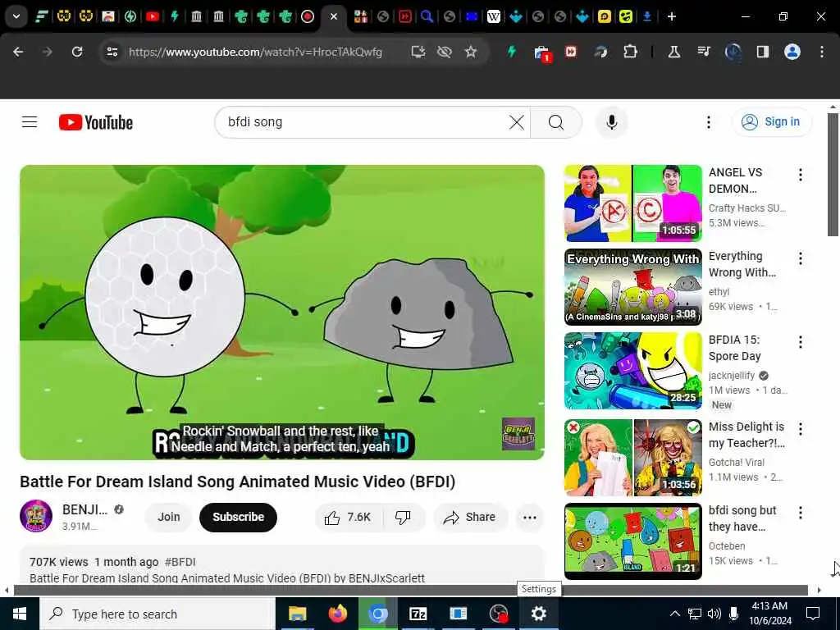Click install app icon in address bar

coord(418,52)
